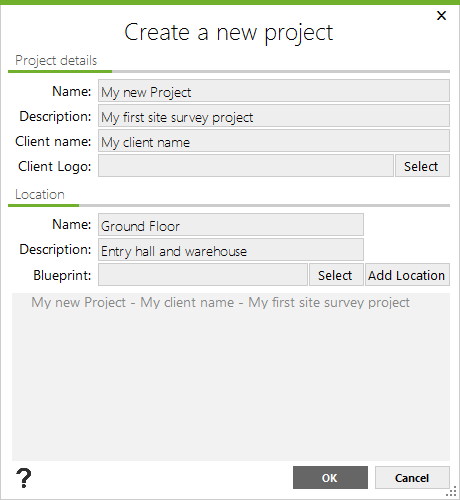This screenshot has width=460, height=500.
Task: Click the Client Logo path field
Action: click(246, 166)
